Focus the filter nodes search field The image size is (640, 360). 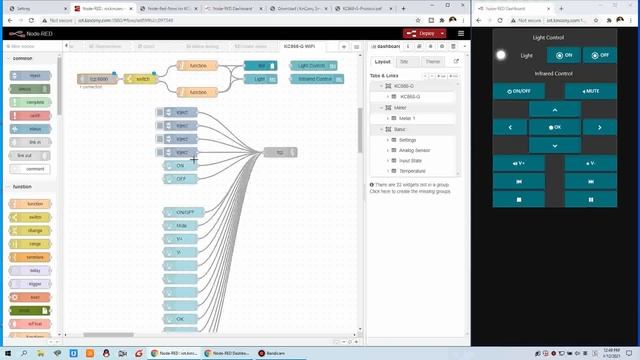click(x=32, y=47)
